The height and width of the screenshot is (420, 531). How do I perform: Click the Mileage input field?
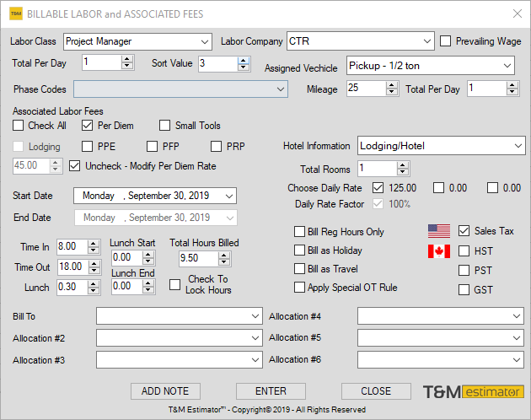click(x=366, y=89)
